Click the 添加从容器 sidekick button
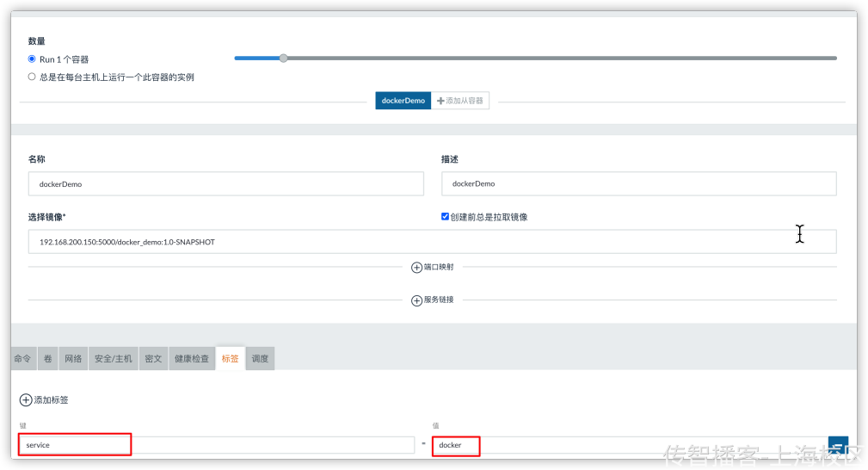This screenshot has height=470, width=868. point(460,101)
